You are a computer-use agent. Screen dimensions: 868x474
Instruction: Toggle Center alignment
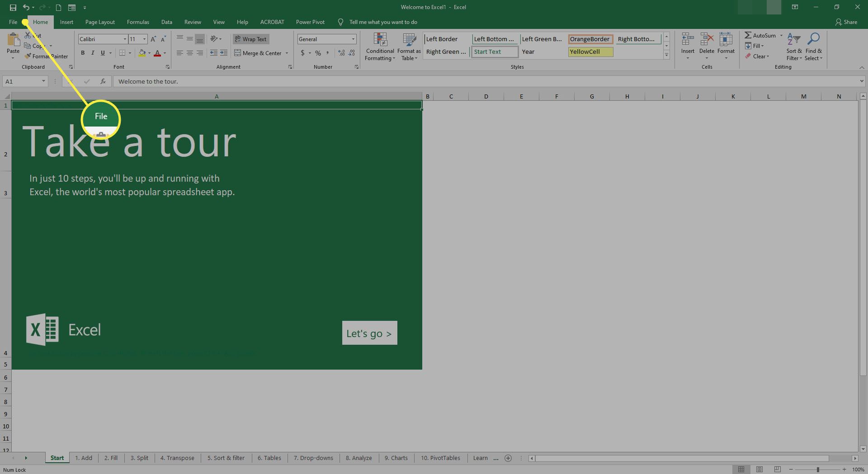tap(190, 53)
